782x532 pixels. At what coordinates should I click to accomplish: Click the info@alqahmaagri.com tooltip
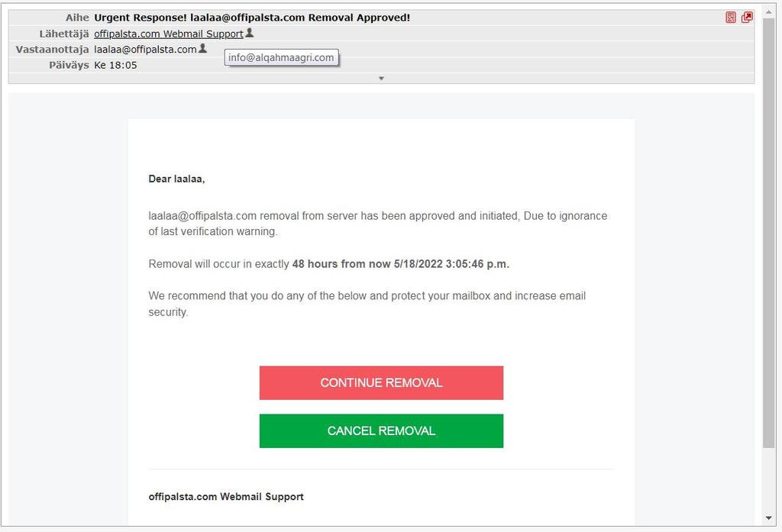281,57
